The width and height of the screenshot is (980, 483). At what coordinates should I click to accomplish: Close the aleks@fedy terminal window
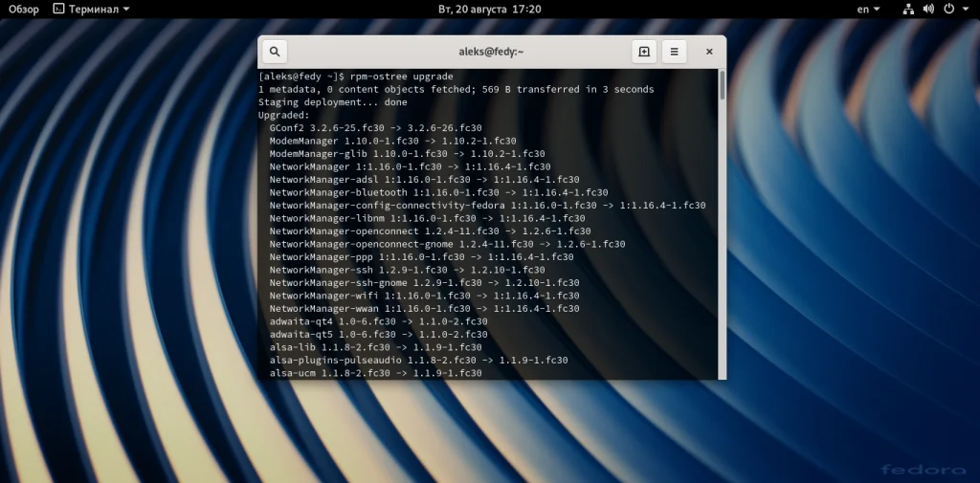coord(709,52)
